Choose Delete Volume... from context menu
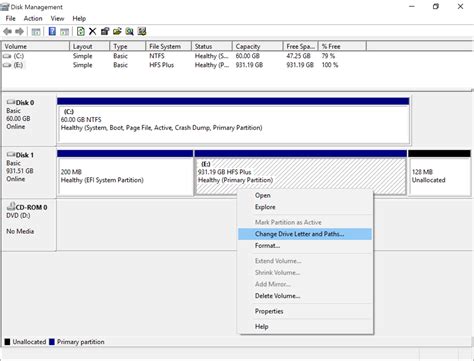 tap(305, 296)
